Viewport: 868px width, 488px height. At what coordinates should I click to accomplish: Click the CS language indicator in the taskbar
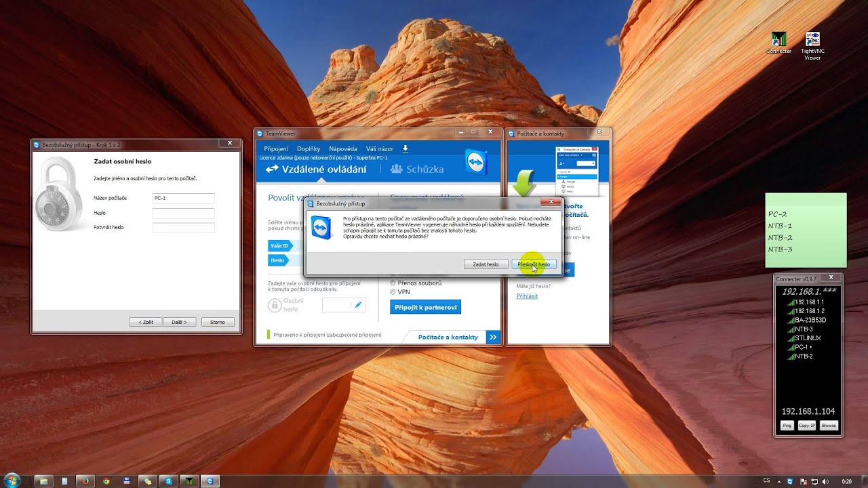(x=767, y=481)
